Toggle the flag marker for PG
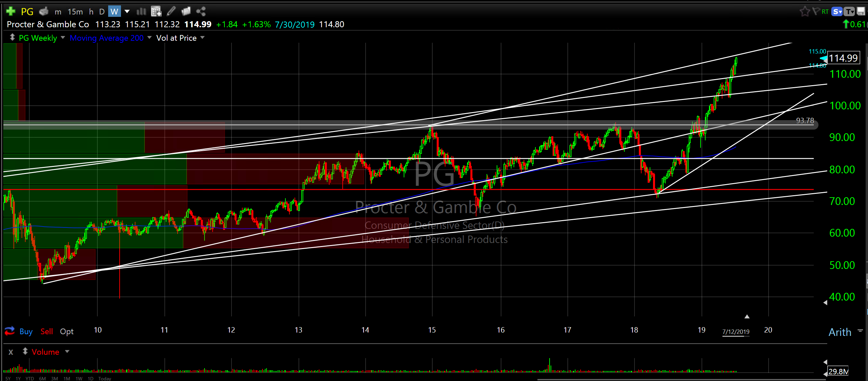This screenshot has height=381, width=868. 816,12
